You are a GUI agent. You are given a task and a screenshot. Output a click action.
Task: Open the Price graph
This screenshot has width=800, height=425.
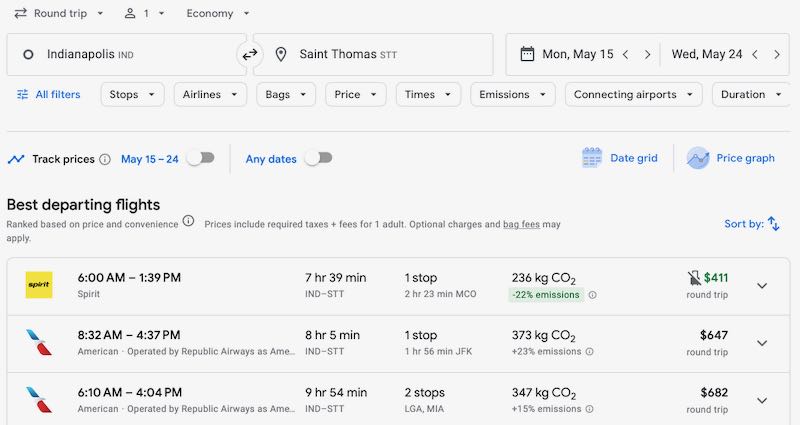click(731, 158)
